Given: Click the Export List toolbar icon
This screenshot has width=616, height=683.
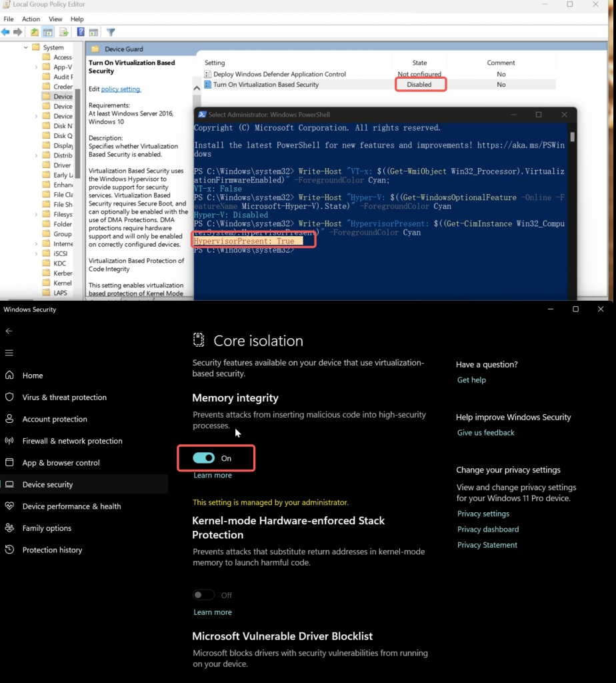Looking at the screenshot, I should [64, 32].
